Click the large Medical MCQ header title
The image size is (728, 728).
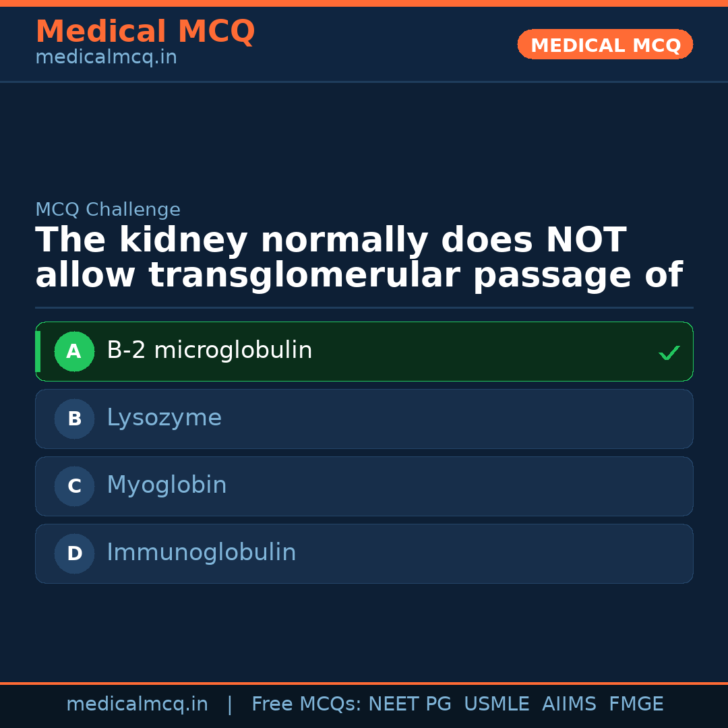pos(145,32)
